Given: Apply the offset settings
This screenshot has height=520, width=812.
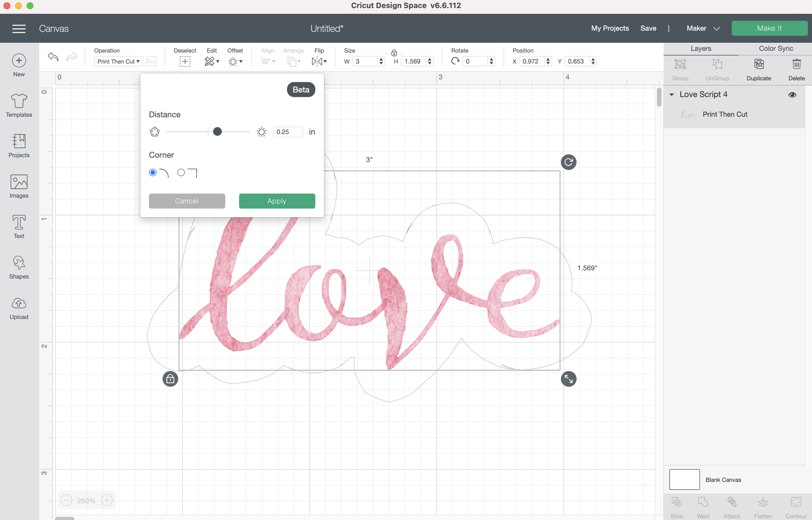Looking at the screenshot, I should (x=277, y=201).
